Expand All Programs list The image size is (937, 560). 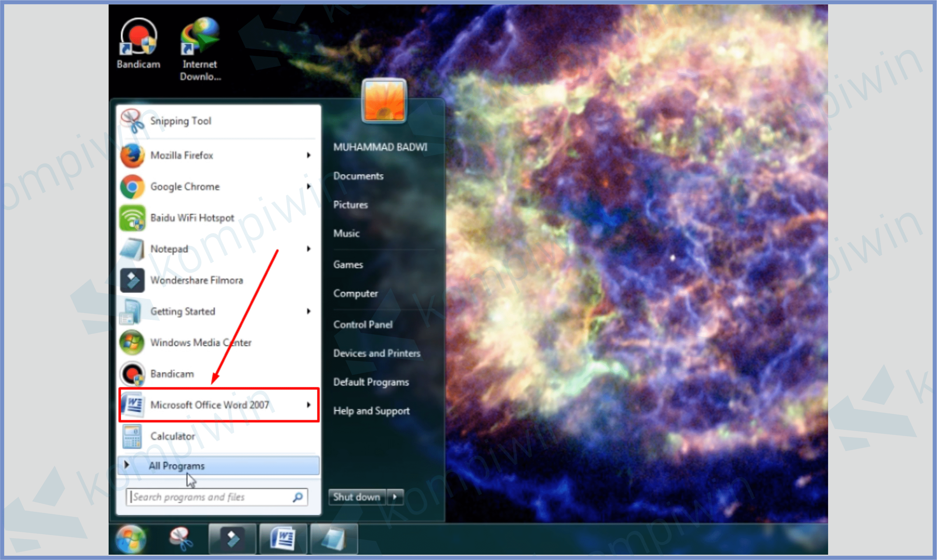point(218,466)
